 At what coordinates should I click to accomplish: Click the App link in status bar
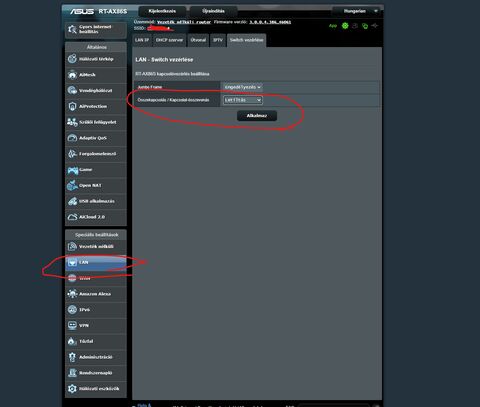click(x=333, y=26)
